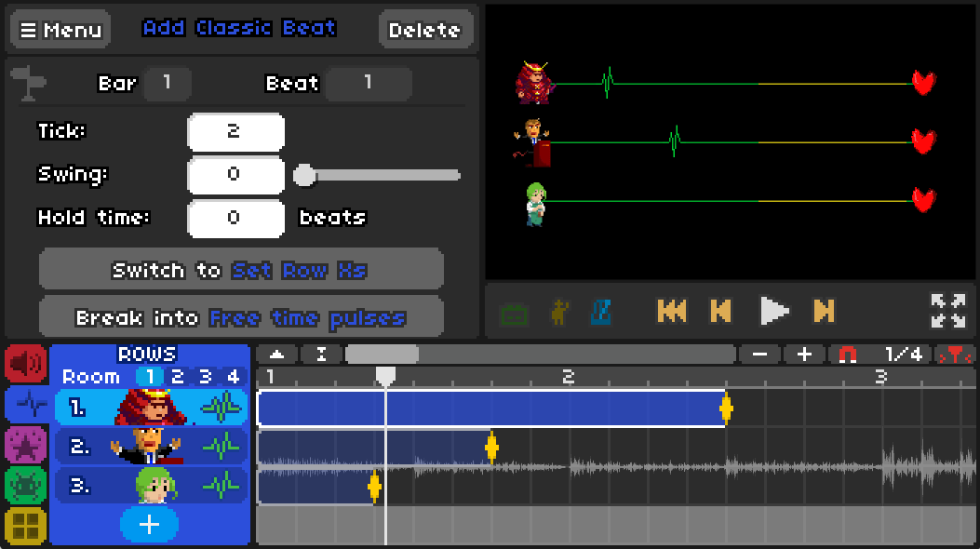Collapse timeline using the up-arrow button
The width and height of the screenshot is (980, 549).
pos(277,355)
